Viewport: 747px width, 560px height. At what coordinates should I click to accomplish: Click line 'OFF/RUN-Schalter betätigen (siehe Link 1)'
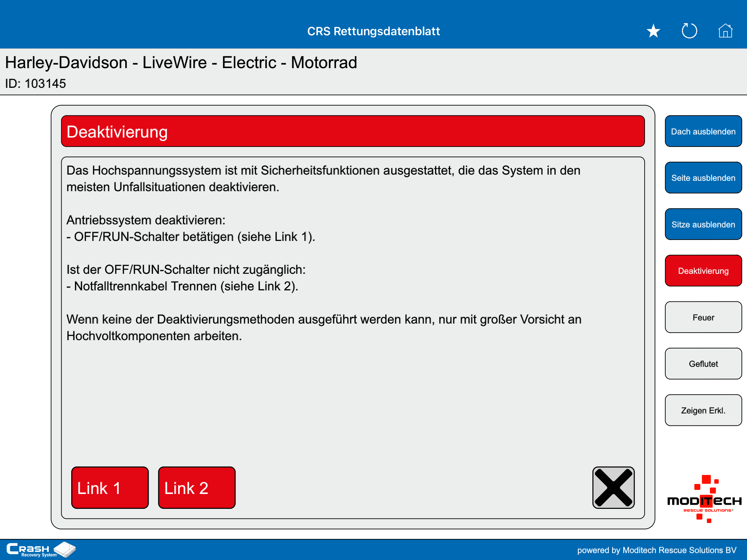coord(191,237)
